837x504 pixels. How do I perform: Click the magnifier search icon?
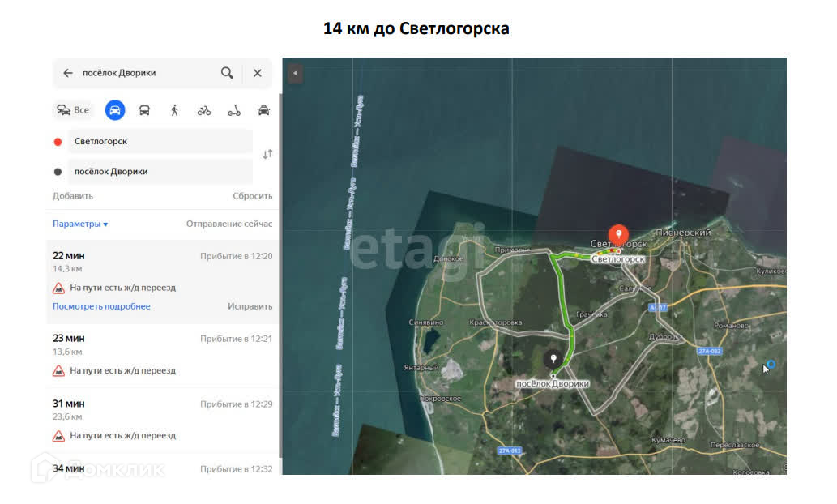pos(227,73)
